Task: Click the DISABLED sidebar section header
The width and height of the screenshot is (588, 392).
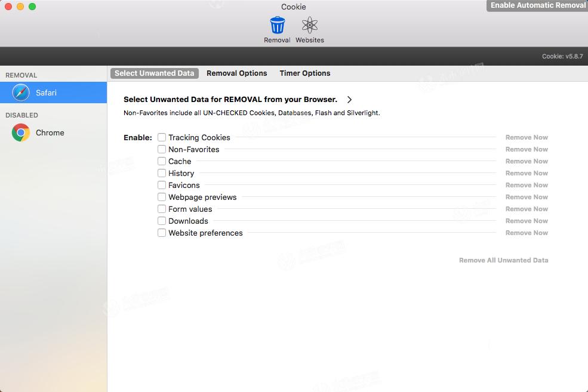Action: tap(21, 115)
